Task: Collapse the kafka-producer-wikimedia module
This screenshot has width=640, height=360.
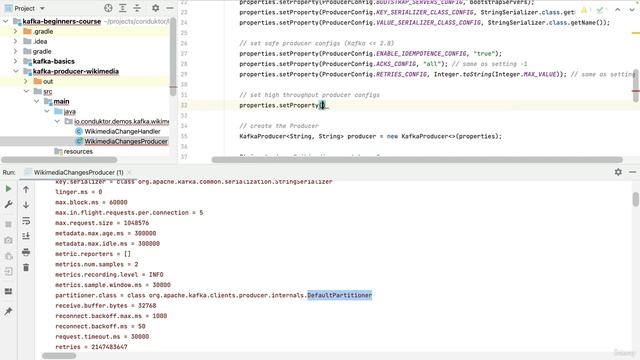Action: click(x=16, y=71)
